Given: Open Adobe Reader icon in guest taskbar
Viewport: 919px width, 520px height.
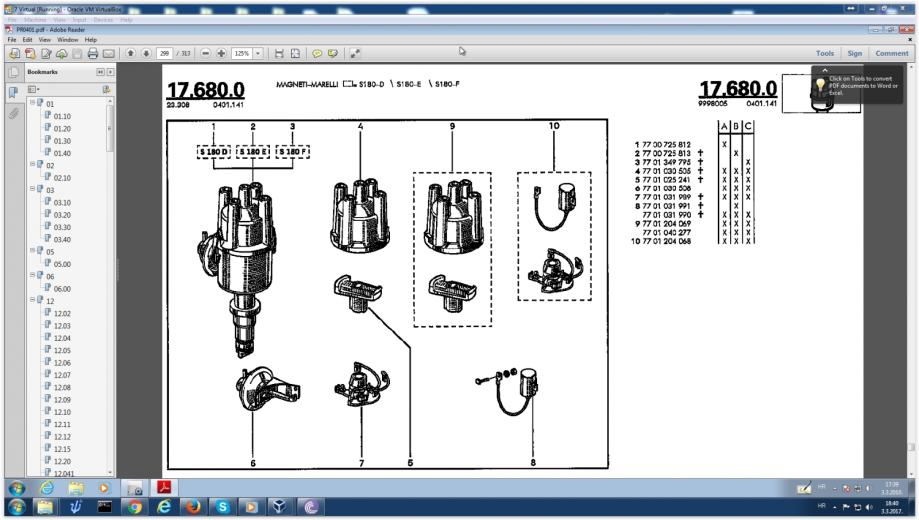Looking at the screenshot, I should click(x=164, y=487).
